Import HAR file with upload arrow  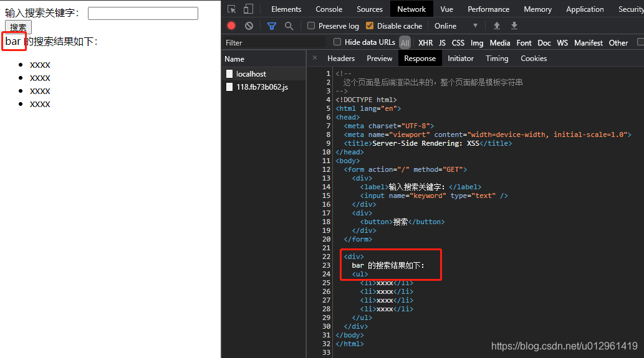[x=496, y=26]
